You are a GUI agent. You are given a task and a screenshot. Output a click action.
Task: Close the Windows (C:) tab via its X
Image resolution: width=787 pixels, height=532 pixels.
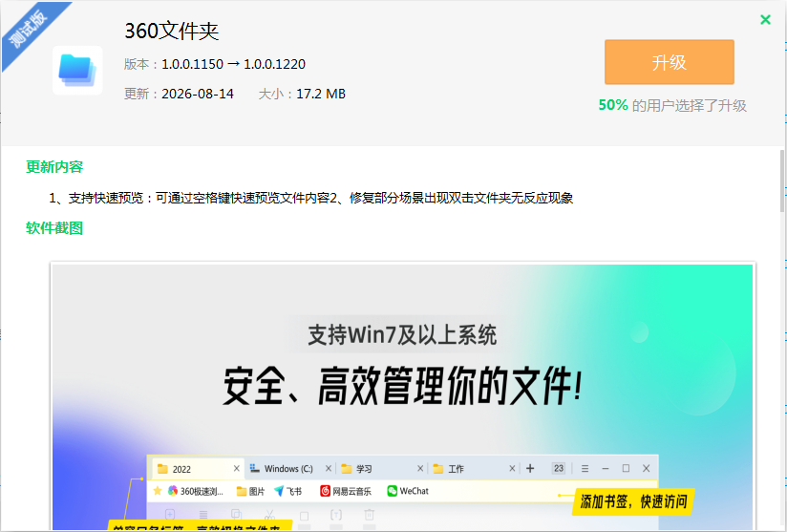point(329,468)
